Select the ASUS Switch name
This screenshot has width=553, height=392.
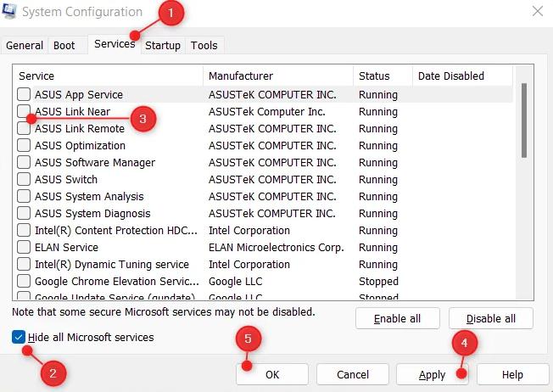(66, 179)
